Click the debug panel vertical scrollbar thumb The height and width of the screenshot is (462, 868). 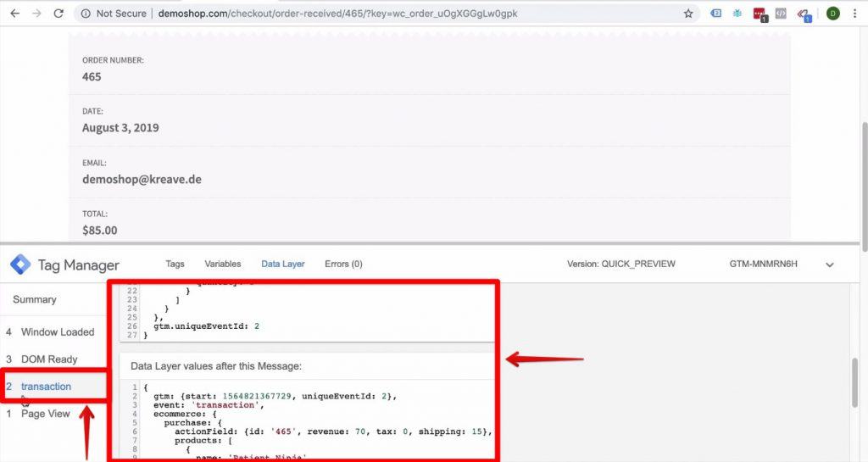[x=854, y=383]
